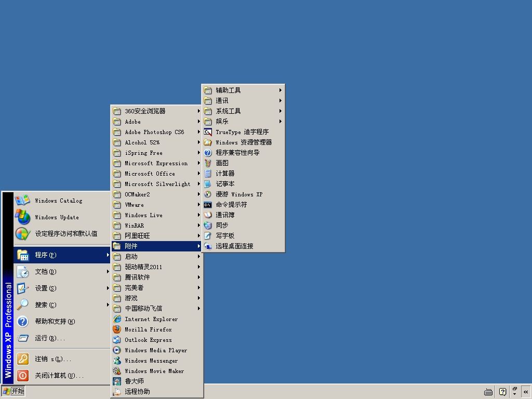
Task: Expand the Microsoft Office folder
Action: (x=157, y=174)
